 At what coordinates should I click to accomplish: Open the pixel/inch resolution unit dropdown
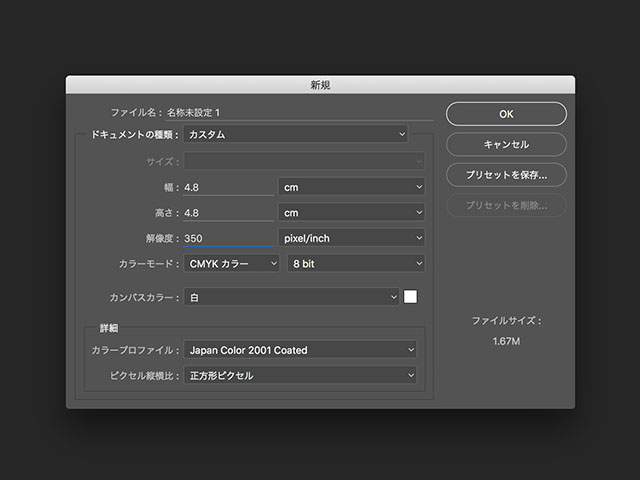click(352, 238)
